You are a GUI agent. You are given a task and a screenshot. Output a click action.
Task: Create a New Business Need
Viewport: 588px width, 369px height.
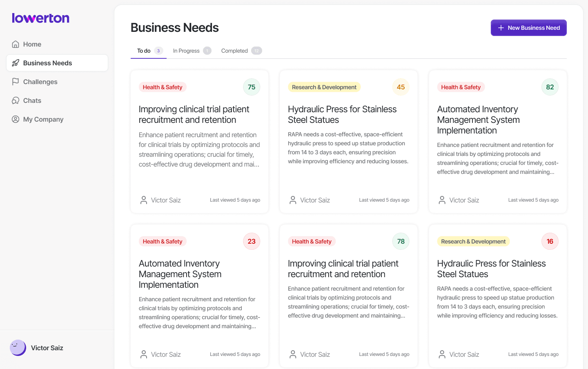coord(528,28)
